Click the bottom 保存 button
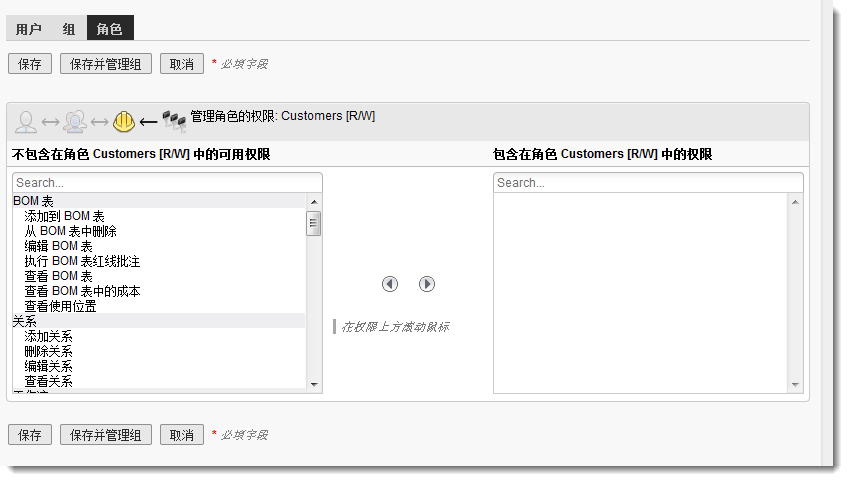The width and height of the screenshot is (848, 481). (30, 435)
